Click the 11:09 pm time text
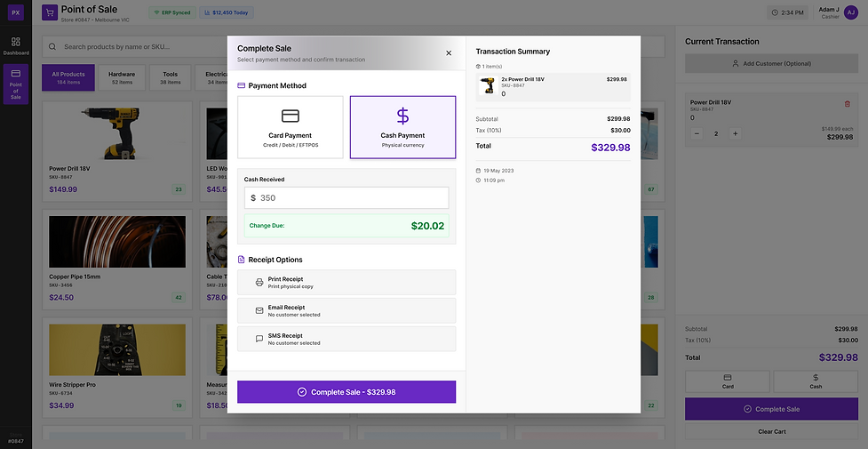 click(x=494, y=180)
